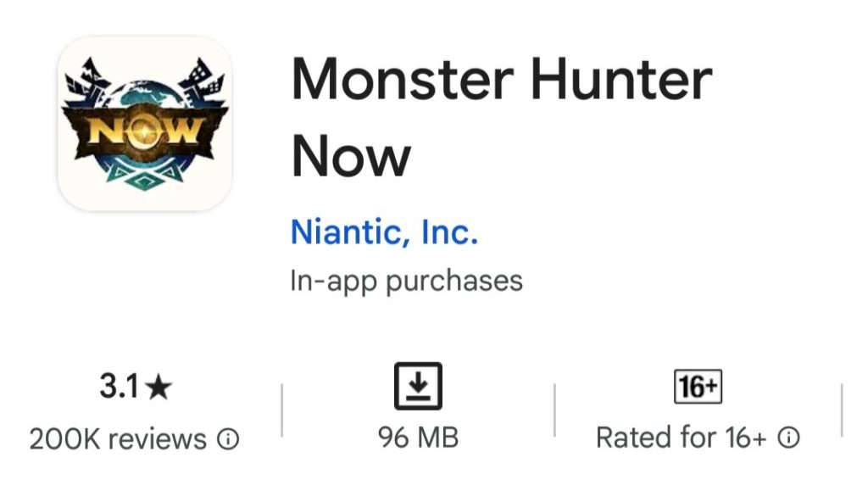Tap the 16+ content rating badge
868x491 pixels.
[697, 388]
